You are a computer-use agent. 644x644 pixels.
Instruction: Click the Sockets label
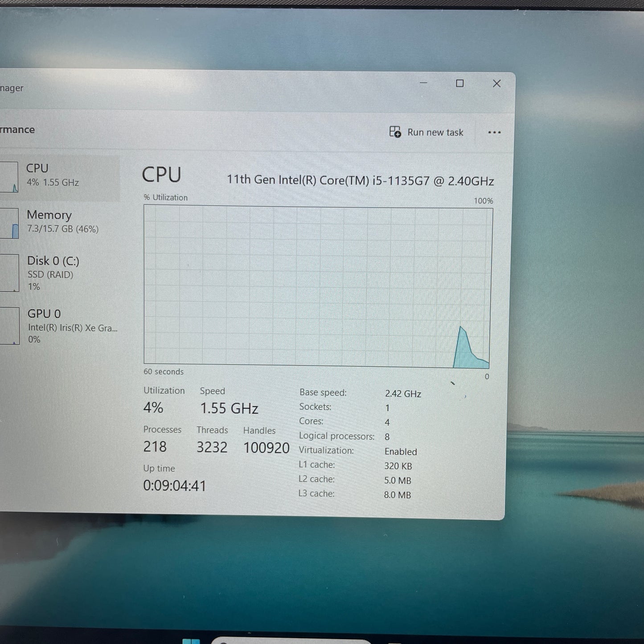315,407
